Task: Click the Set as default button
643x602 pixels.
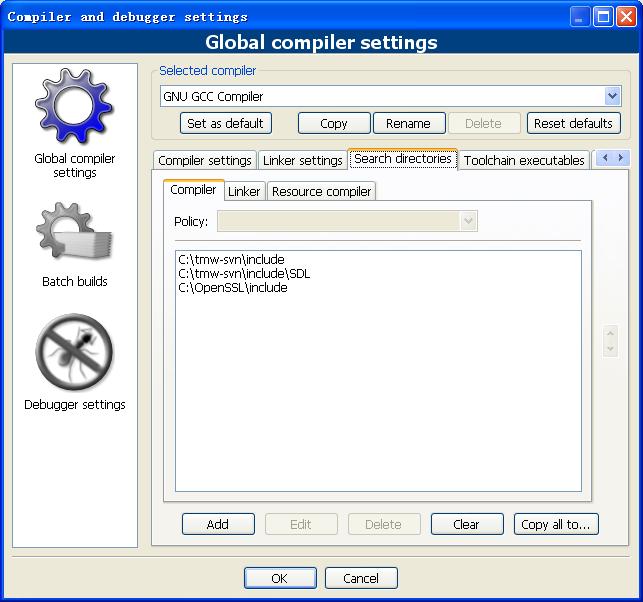Action: [226, 123]
